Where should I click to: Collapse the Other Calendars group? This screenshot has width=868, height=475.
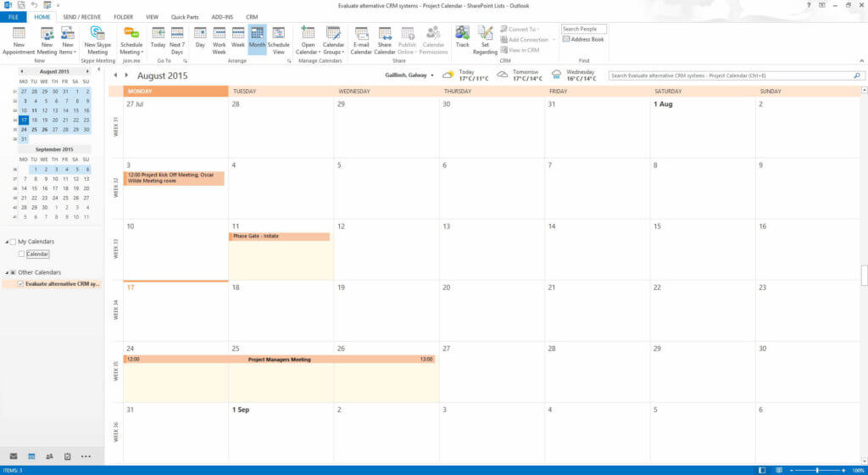click(6, 272)
